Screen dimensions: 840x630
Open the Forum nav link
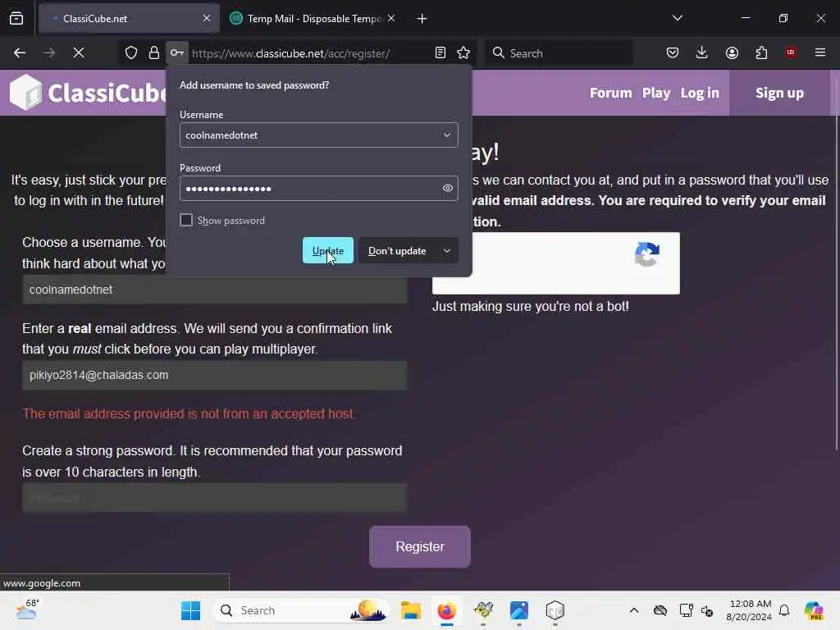point(610,93)
